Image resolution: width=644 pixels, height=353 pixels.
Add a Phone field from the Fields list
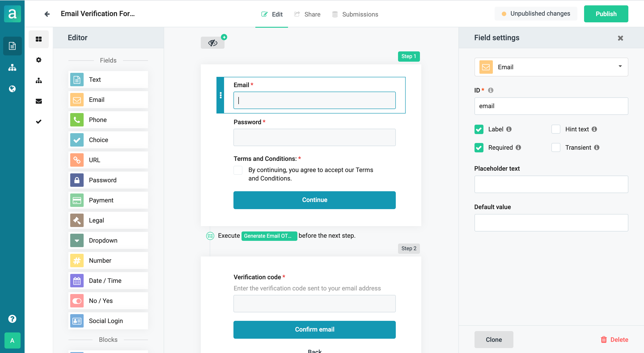108,120
